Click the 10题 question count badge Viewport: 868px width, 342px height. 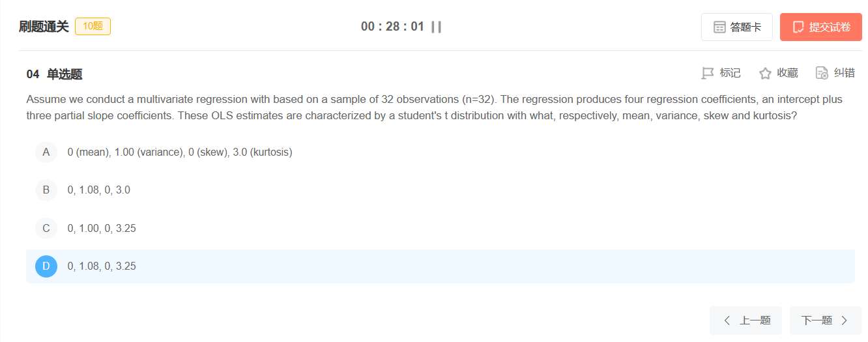pos(93,27)
